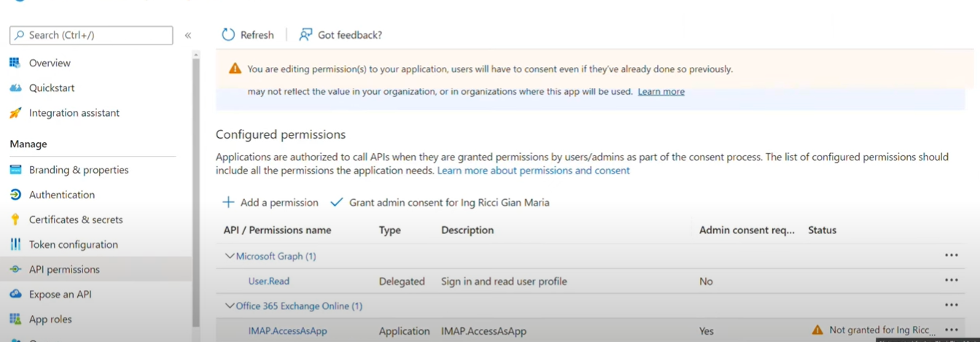Open ellipsis menu for Office 365 Exchange Online
This screenshot has height=342, width=980.
(952, 305)
